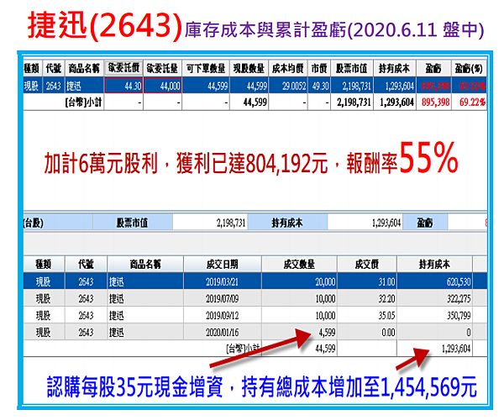Click 持有成本 header in transaction table

pyautogui.click(x=434, y=264)
